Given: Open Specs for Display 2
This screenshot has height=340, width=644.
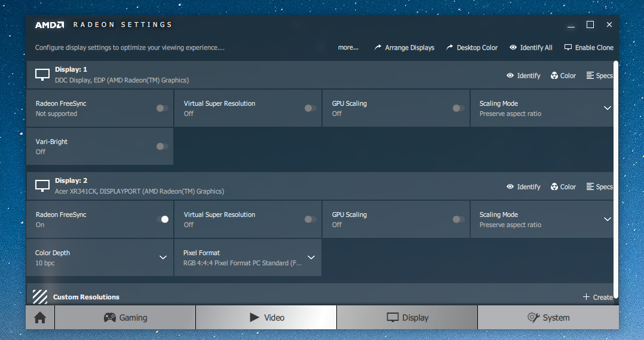Looking at the screenshot, I should (x=599, y=187).
